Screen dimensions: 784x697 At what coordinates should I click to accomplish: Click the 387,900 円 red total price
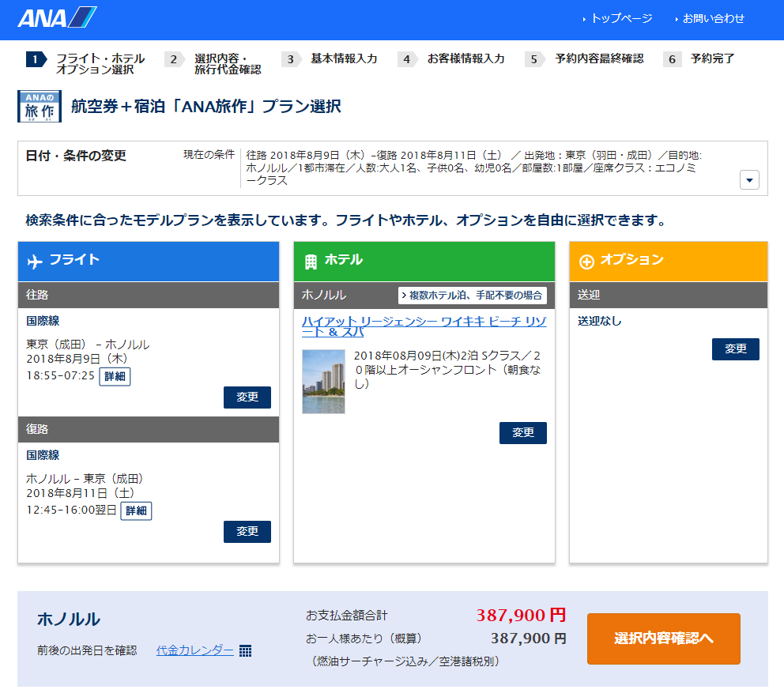(x=521, y=615)
